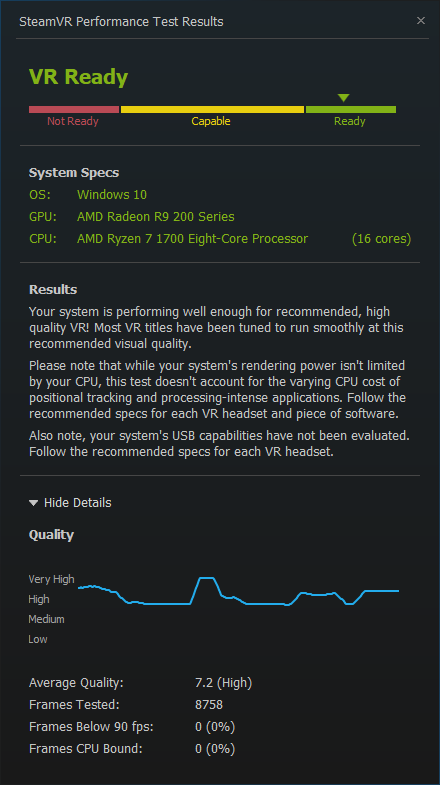Click the AMD Ryzen 7 1700 CPU entry

(192, 238)
